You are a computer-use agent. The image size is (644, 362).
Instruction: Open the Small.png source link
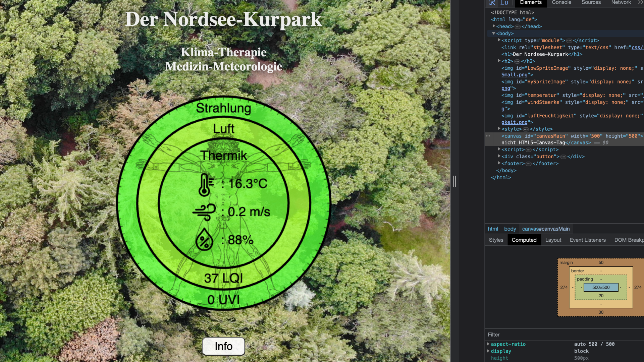(x=515, y=75)
